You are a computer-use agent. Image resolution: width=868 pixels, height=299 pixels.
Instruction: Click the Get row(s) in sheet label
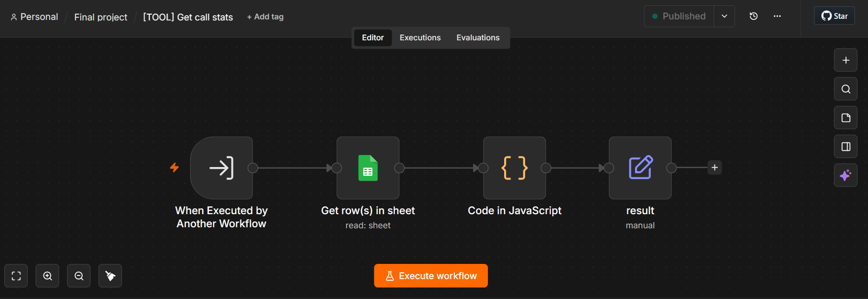[x=368, y=211]
